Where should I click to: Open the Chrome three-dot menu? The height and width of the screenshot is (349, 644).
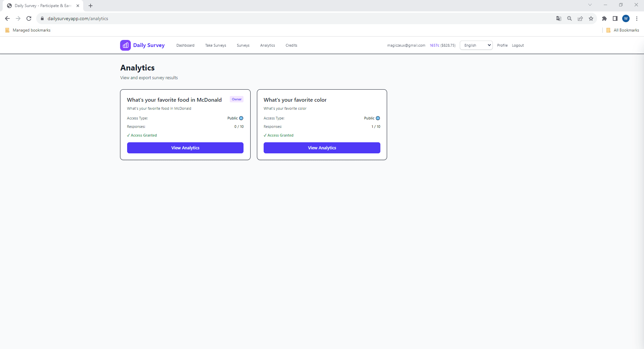tap(637, 18)
